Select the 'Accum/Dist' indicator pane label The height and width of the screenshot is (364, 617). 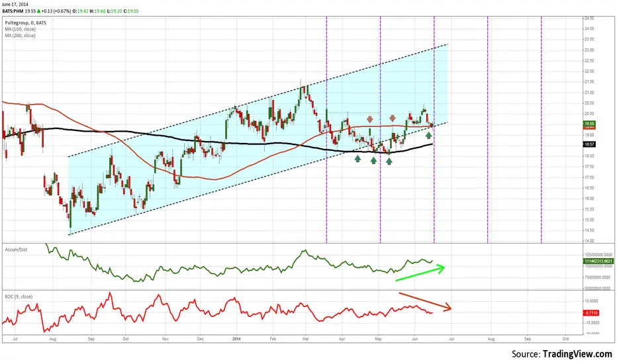(16, 250)
